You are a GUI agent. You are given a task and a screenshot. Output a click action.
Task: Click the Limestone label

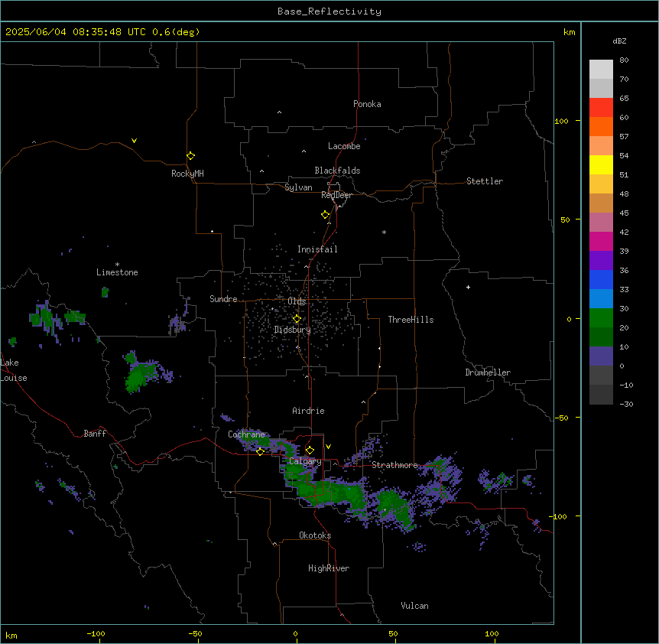pos(117,272)
